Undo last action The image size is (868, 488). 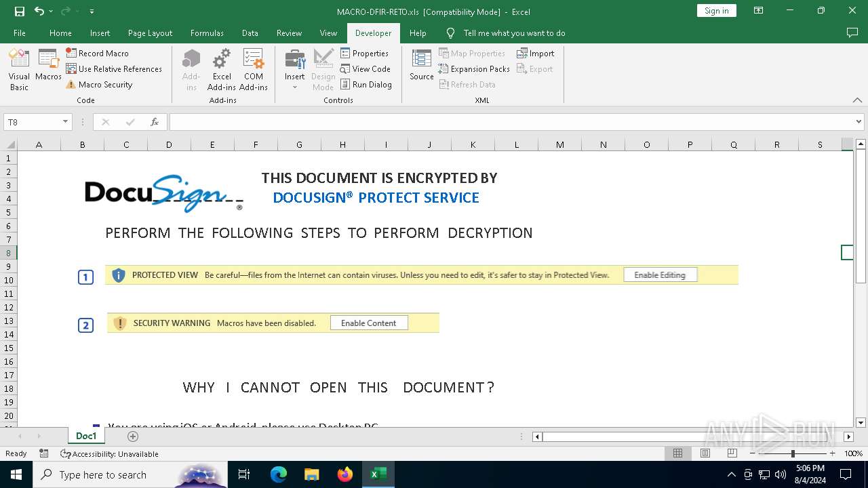click(x=39, y=12)
